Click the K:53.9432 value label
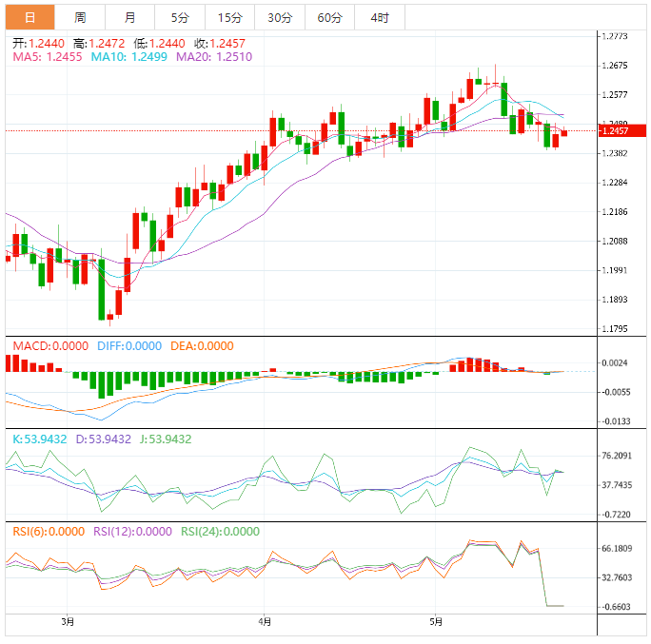The image size is (651, 644). click(x=39, y=439)
